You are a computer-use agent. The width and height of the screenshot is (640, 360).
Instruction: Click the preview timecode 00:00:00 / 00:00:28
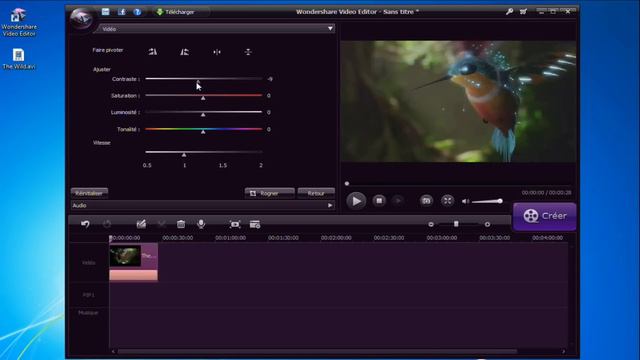pos(546,193)
